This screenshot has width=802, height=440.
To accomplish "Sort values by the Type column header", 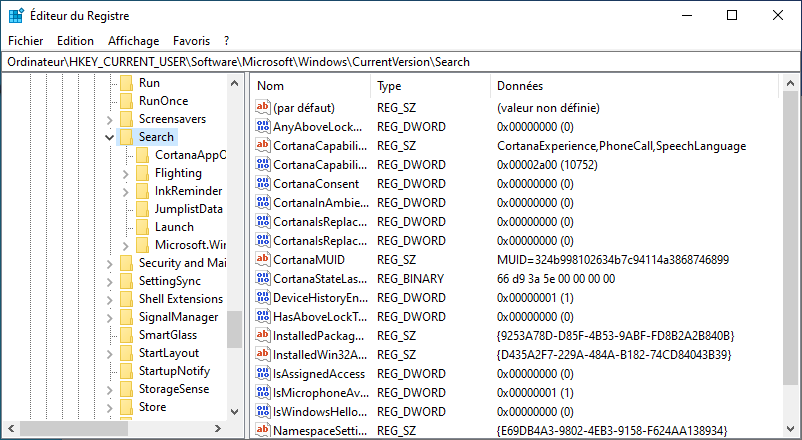I will pyautogui.click(x=431, y=85).
